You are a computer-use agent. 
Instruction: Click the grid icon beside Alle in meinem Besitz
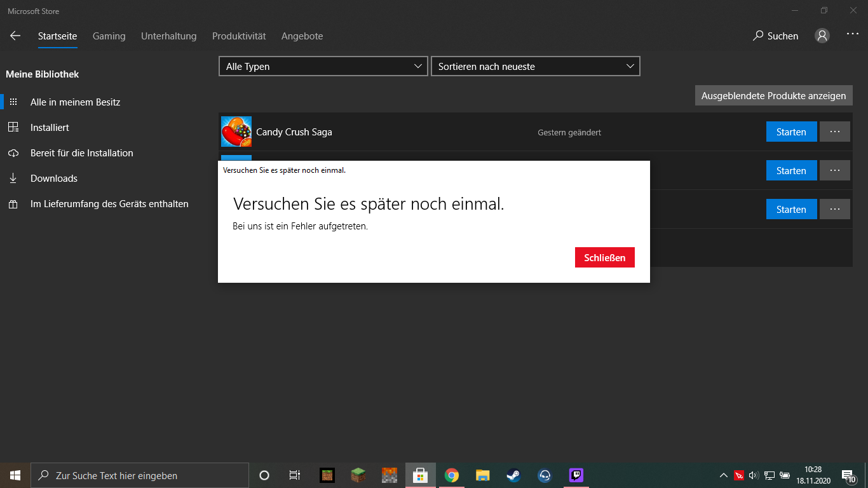pos(13,102)
